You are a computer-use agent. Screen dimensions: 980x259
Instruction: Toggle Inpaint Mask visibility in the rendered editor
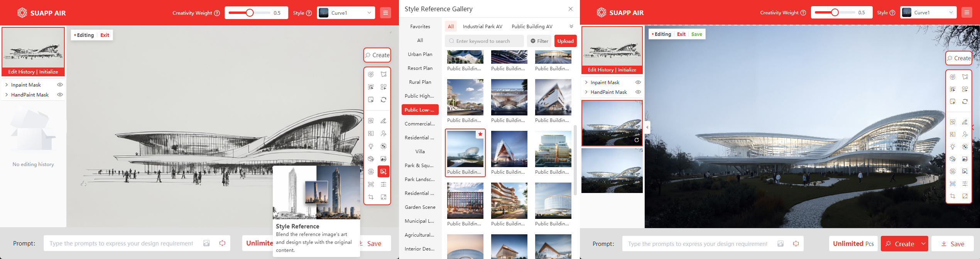(638, 82)
